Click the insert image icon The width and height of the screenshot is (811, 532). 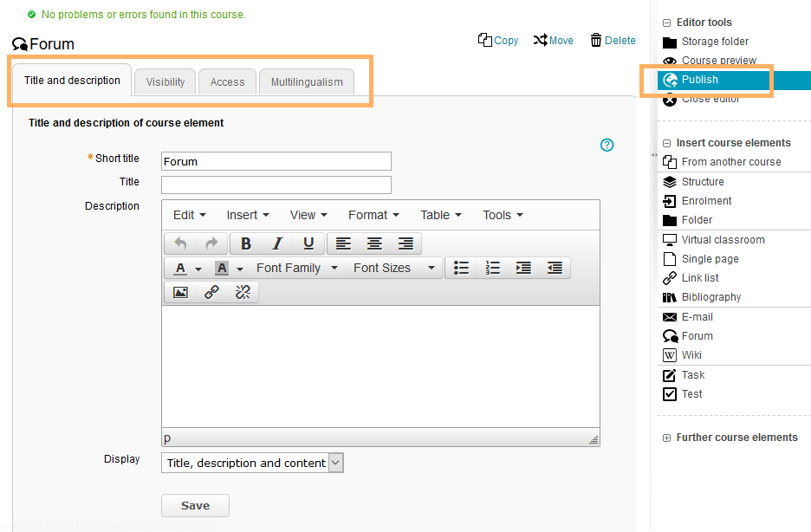(x=180, y=292)
